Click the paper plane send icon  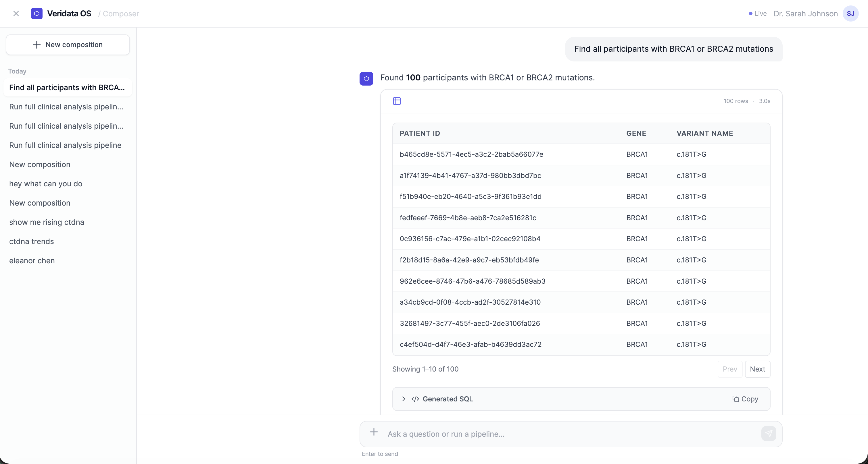click(x=768, y=434)
